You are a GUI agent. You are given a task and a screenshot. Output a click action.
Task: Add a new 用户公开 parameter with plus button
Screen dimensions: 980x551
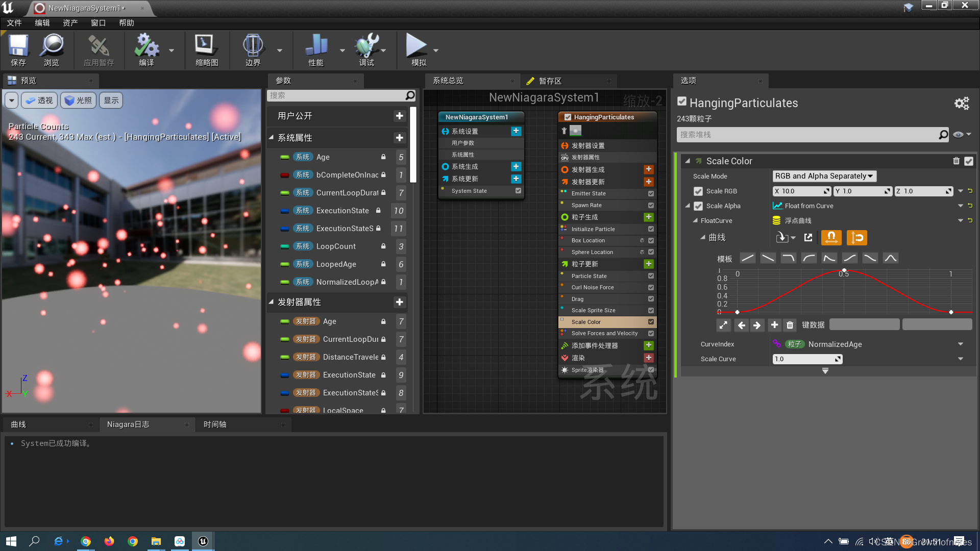coord(400,116)
